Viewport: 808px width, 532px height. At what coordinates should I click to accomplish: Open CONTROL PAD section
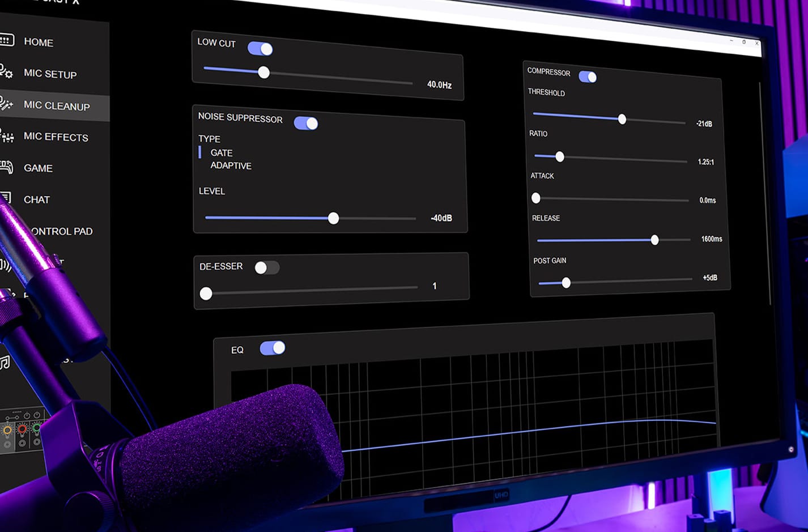[x=61, y=231]
